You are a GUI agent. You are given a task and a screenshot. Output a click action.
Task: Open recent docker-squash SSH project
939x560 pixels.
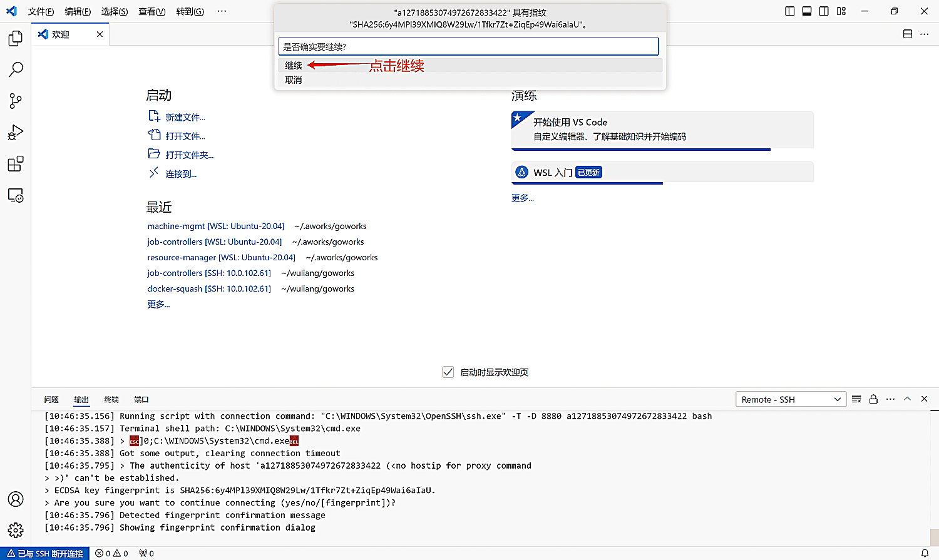[x=209, y=288]
